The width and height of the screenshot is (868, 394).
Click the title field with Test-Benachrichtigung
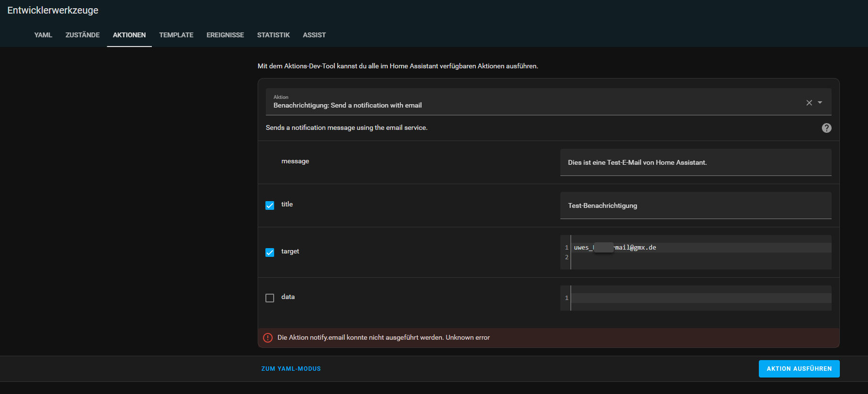pyautogui.click(x=695, y=205)
